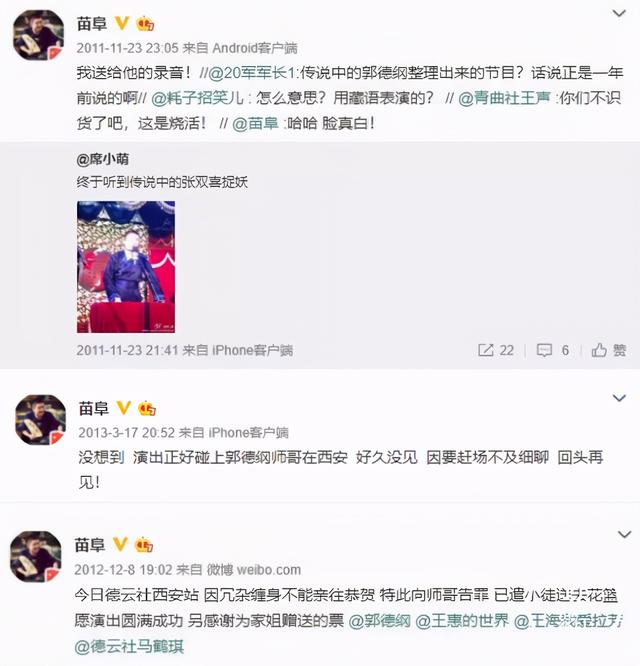
Task: Open first post's dropdown chevron menu
Action: (619, 14)
